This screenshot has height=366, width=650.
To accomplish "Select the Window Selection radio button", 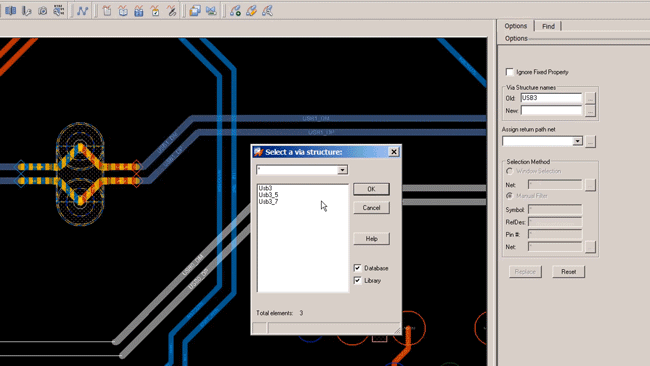I will point(509,171).
